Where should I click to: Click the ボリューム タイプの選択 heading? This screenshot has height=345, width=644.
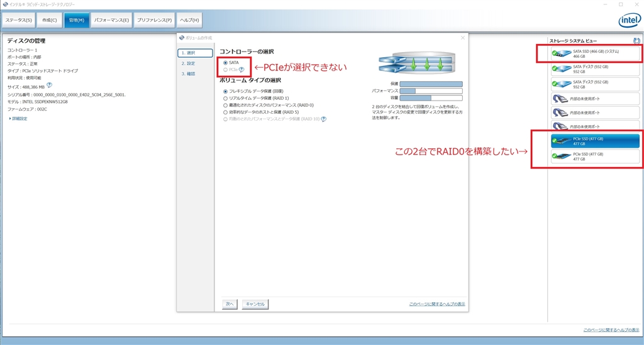coord(250,80)
